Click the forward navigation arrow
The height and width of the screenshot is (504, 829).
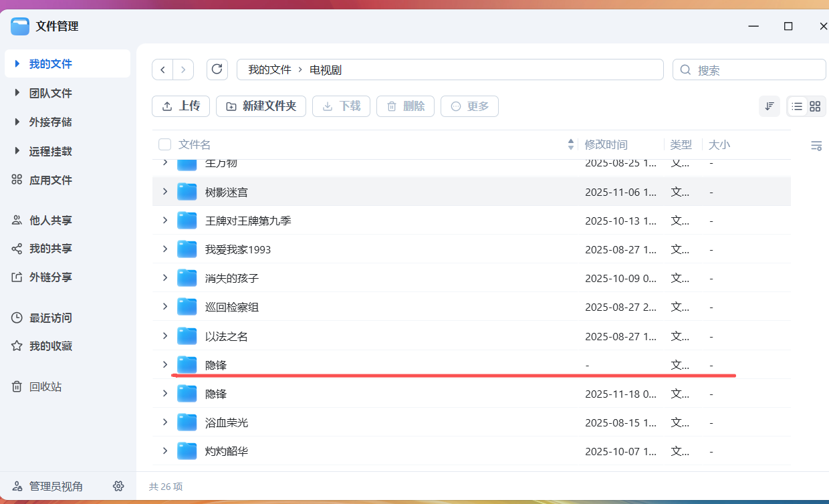click(183, 69)
